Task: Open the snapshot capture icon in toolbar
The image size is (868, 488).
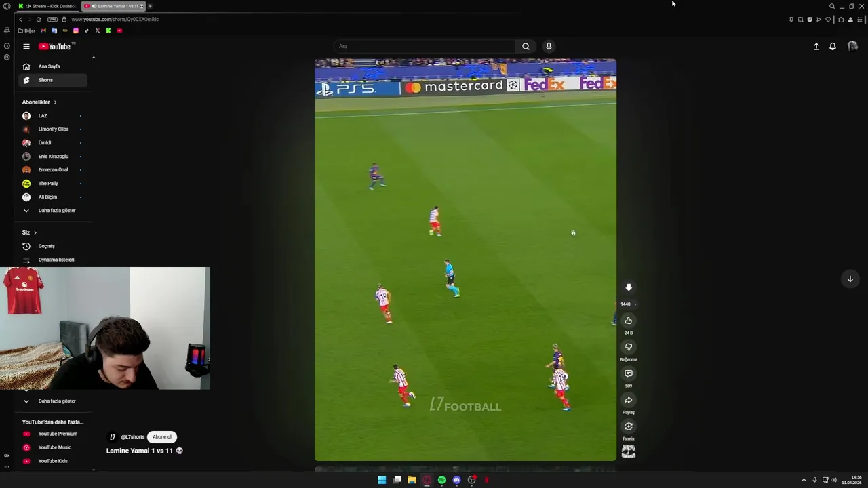Action: point(800,20)
